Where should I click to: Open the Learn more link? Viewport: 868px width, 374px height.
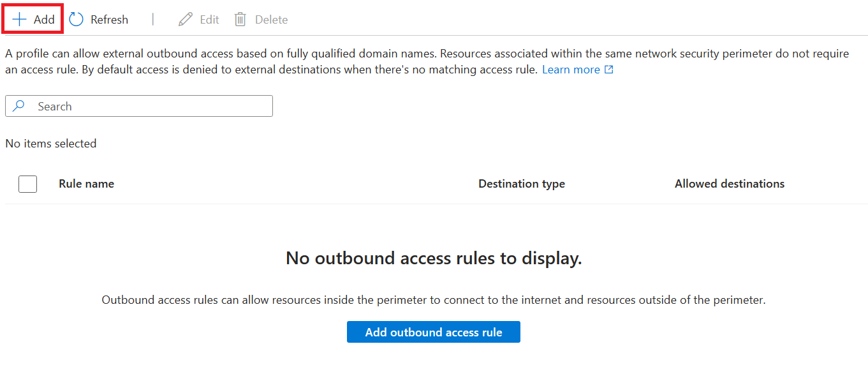(x=572, y=69)
